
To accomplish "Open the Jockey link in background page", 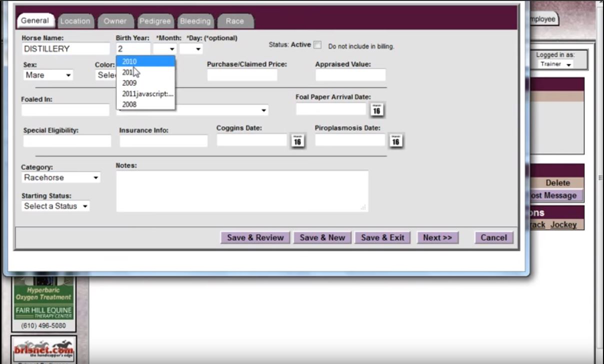I will pos(563,225).
